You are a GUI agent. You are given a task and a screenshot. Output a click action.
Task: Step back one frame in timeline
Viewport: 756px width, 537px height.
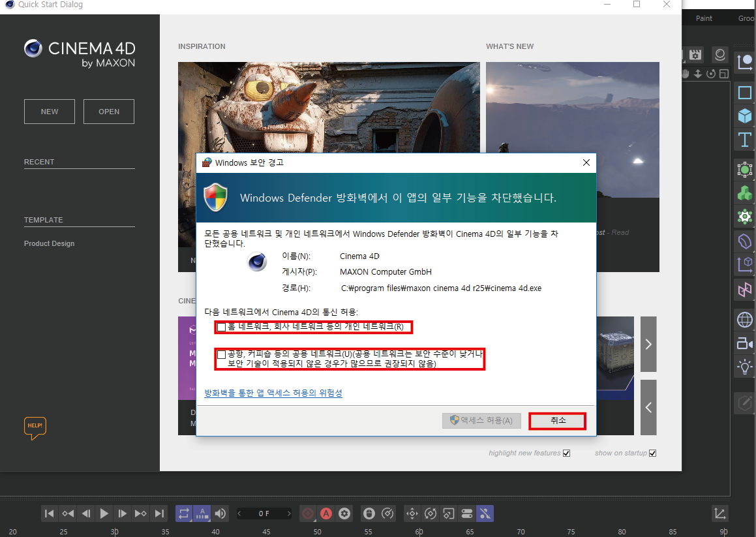[86, 514]
